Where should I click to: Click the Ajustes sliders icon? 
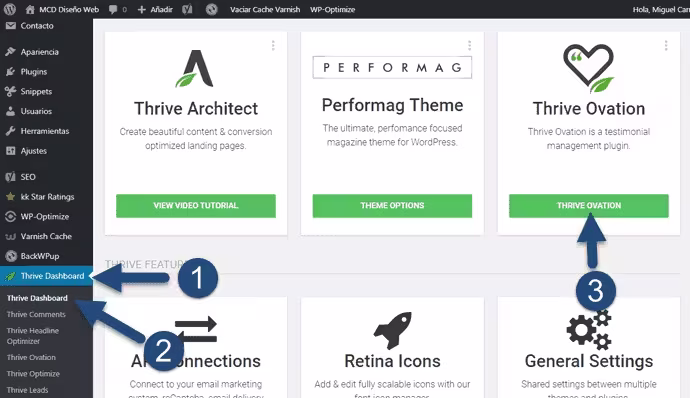point(11,151)
